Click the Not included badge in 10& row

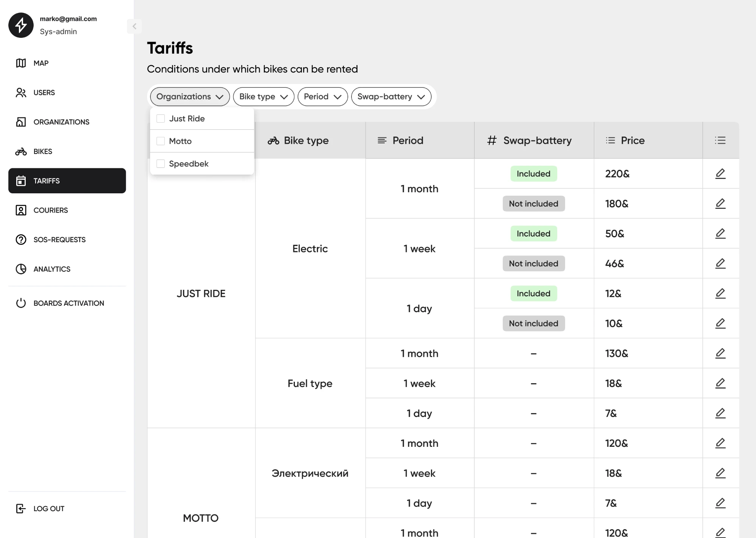pyautogui.click(x=533, y=323)
